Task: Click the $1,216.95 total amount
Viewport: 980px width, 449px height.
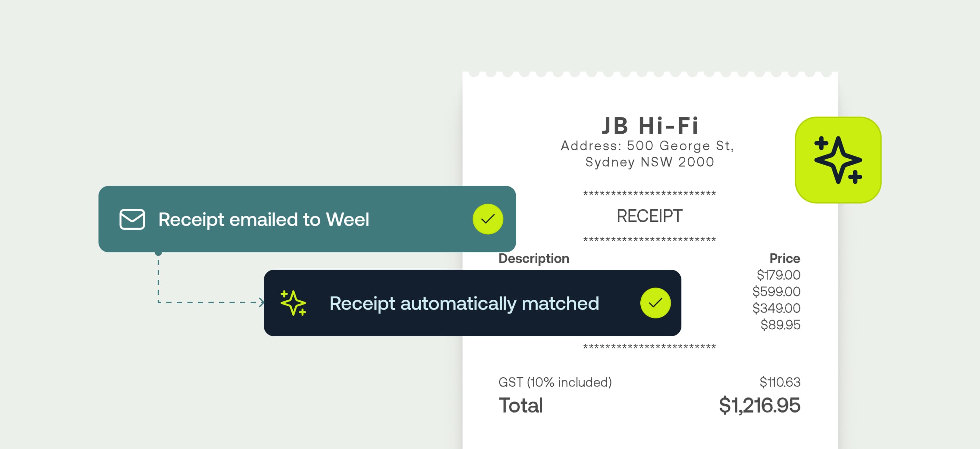Action: point(759,405)
